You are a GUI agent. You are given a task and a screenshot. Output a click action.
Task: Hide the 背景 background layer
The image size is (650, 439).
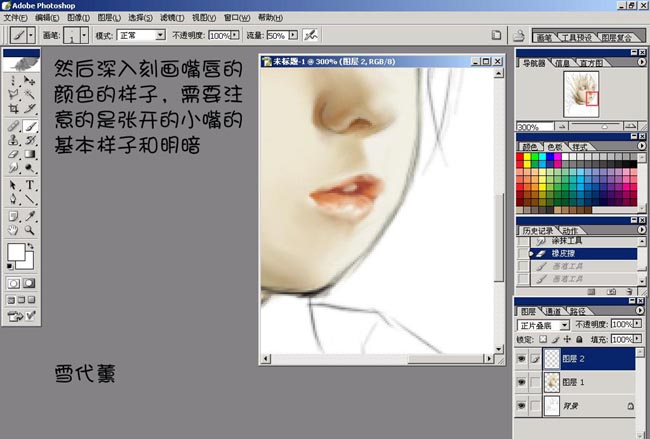click(x=521, y=406)
